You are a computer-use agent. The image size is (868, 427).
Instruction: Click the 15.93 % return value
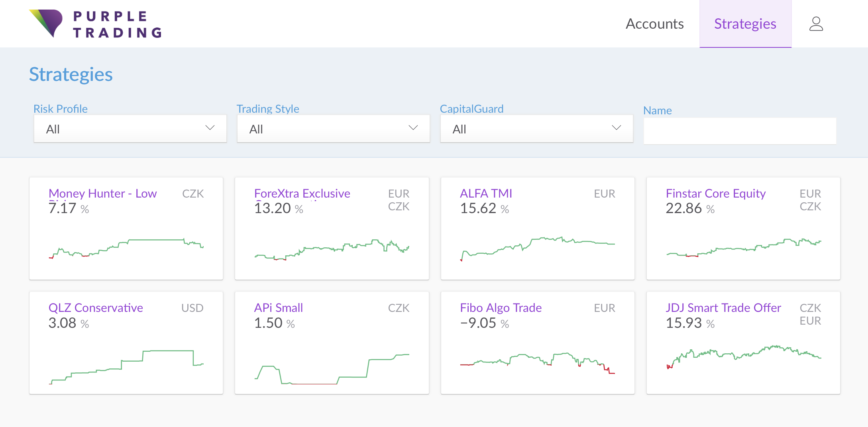pos(690,323)
